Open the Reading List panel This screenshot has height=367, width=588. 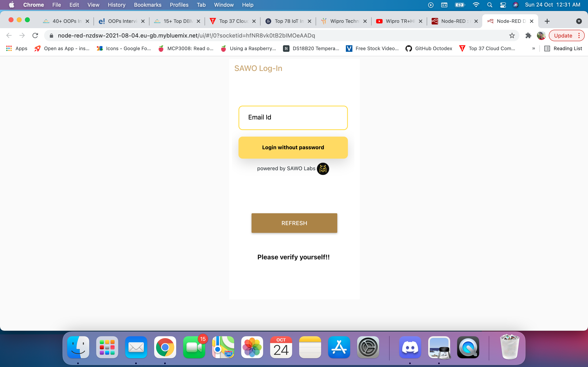coord(563,49)
